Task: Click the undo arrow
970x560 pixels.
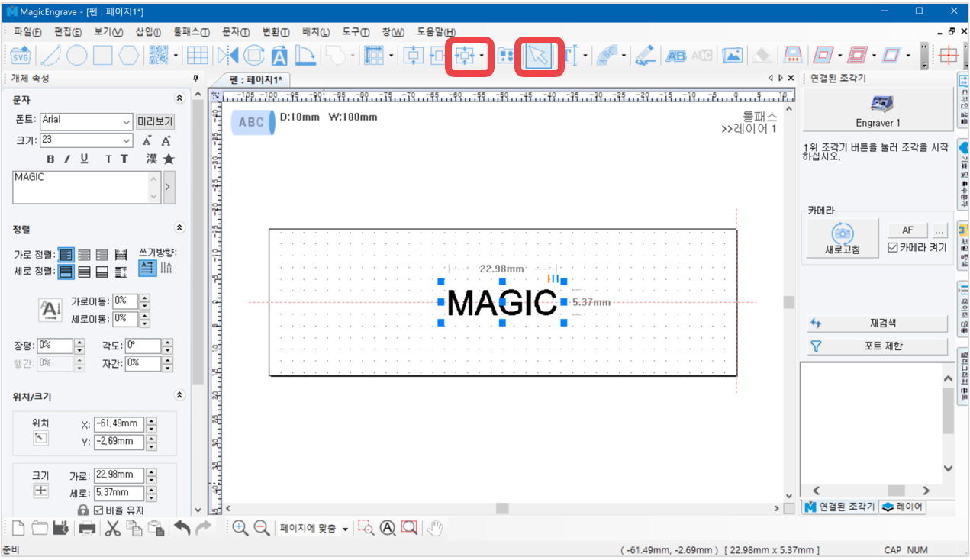Action: pyautogui.click(x=182, y=528)
